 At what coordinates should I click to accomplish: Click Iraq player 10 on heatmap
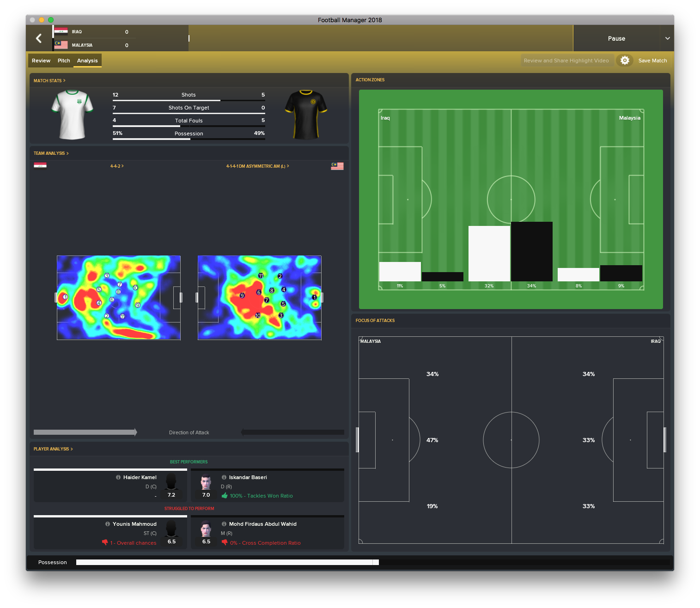tap(135, 287)
